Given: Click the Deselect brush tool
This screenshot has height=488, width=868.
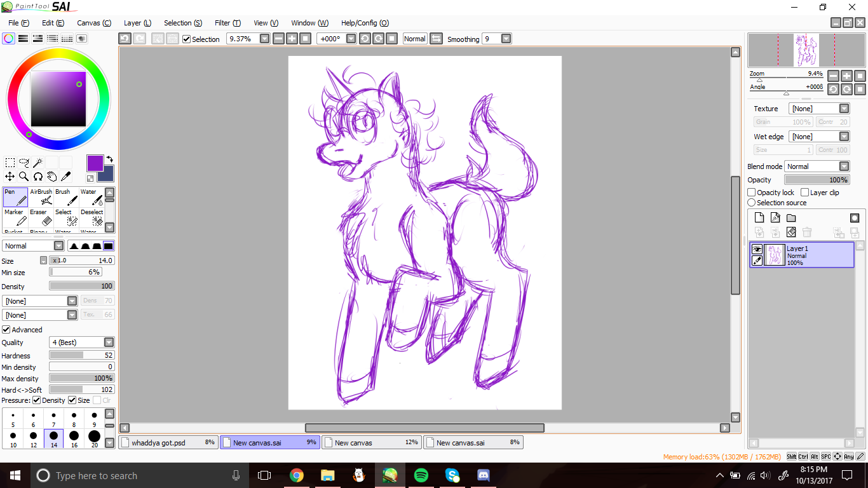Looking at the screenshot, I should tap(92, 218).
